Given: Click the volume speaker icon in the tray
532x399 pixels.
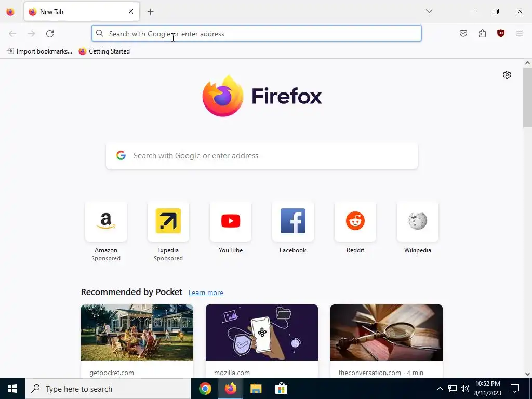Looking at the screenshot, I should click(465, 389).
